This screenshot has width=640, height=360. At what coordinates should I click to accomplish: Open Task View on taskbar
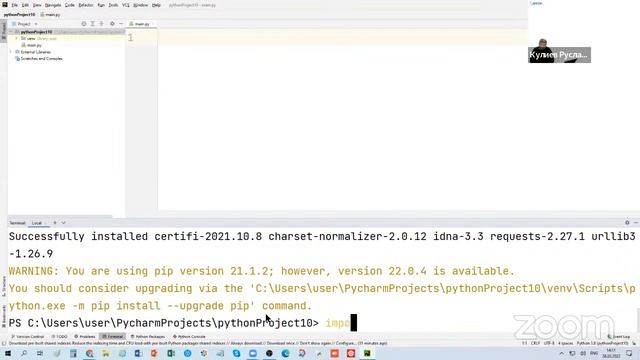click(x=40, y=353)
